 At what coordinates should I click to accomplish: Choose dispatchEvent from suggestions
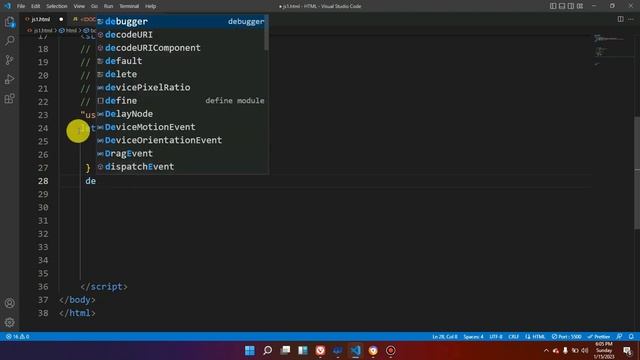[x=181, y=167]
